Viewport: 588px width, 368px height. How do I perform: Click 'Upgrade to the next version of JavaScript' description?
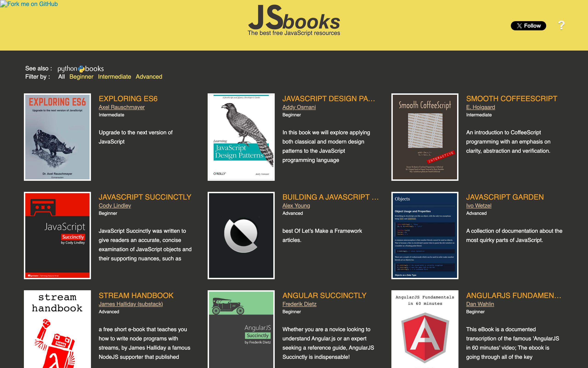[x=136, y=137]
